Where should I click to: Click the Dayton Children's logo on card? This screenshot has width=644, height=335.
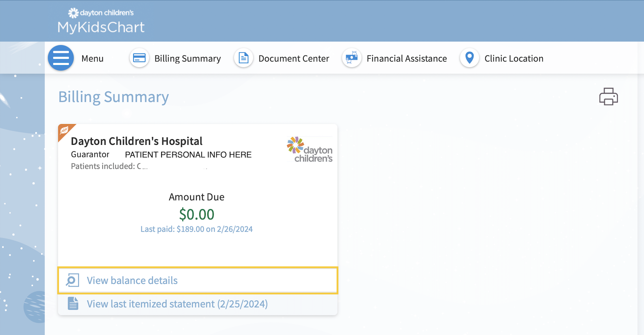[x=309, y=149]
